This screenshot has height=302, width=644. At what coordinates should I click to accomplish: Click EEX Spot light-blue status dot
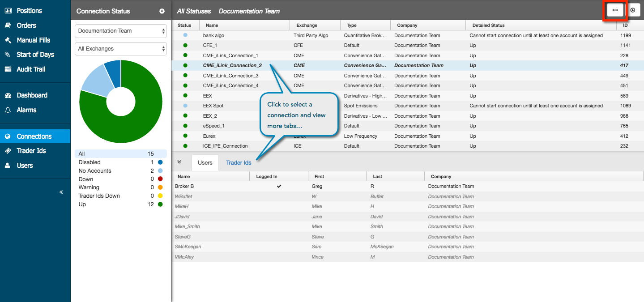pos(185,106)
